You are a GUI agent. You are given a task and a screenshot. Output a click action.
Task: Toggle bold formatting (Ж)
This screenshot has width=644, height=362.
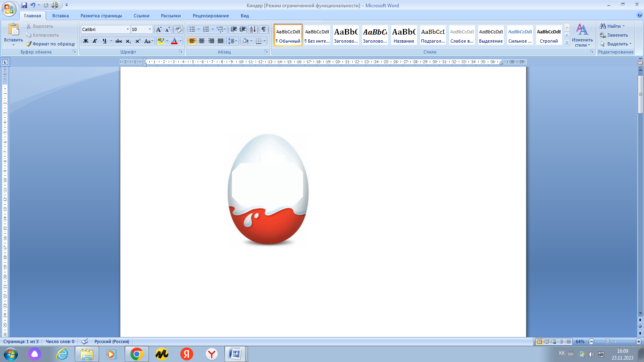(x=86, y=41)
